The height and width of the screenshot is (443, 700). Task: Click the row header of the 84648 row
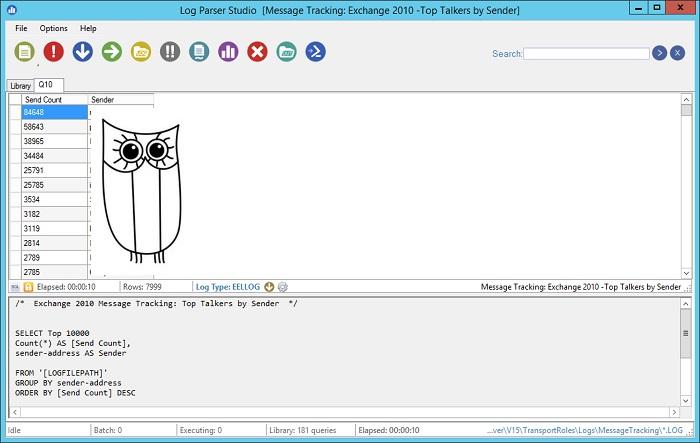click(x=15, y=112)
